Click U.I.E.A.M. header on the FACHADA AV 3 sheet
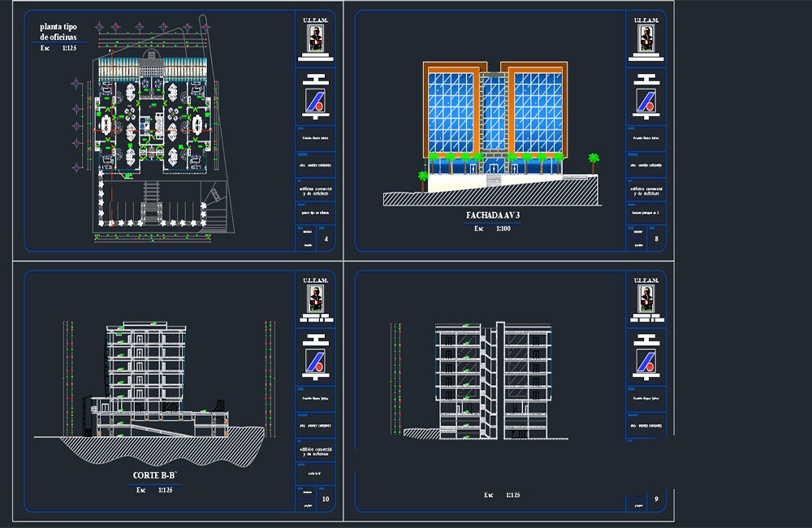Screen dimensions: 812x528 646,20
